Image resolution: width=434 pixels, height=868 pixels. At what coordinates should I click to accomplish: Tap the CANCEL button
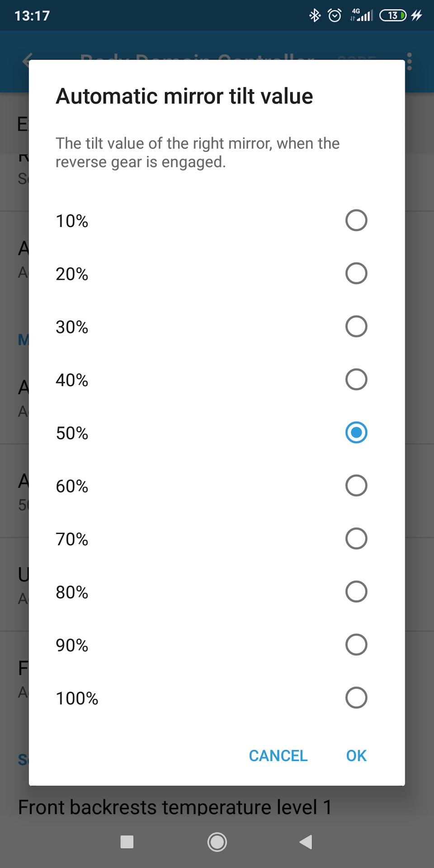tap(278, 755)
